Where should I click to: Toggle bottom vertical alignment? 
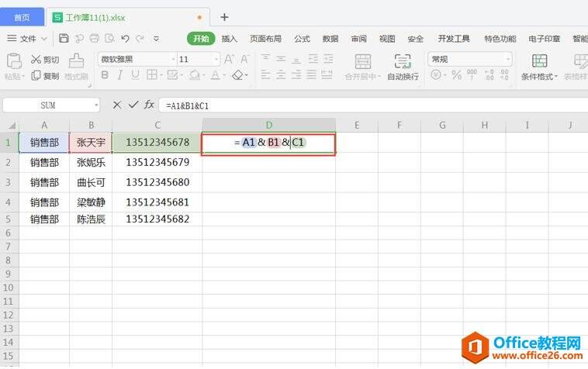pos(296,59)
